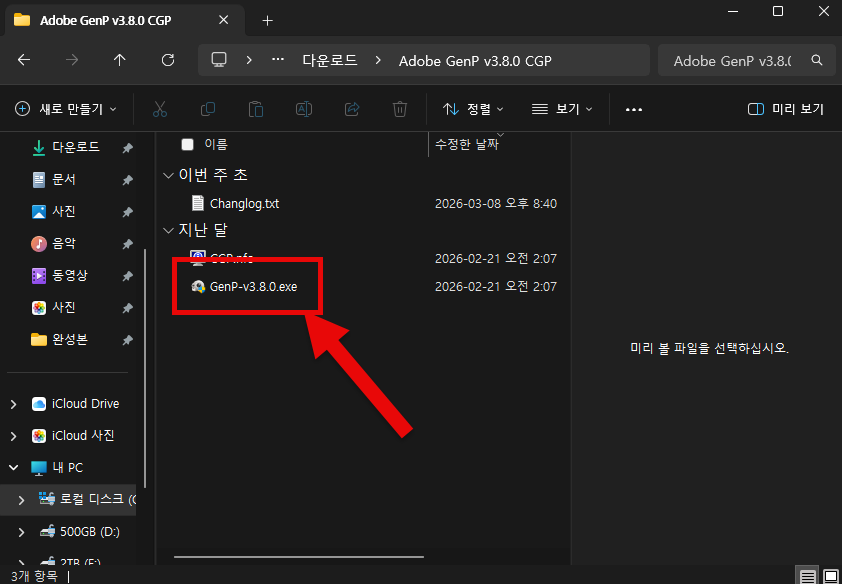Collapse the 이번 주 초 group
Viewport: 842px width, 584px height.
pyautogui.click(x=169, y=175)
